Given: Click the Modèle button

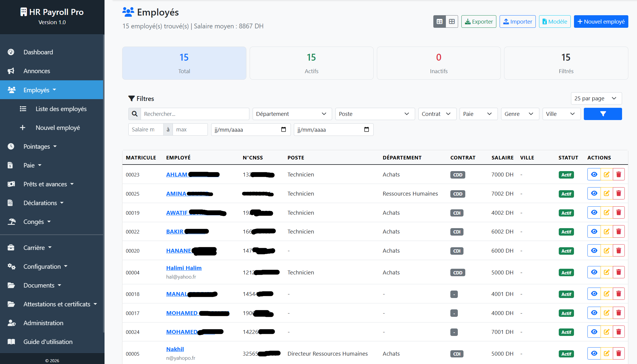Looking at the screenshot, I should (x=555, y=21).
